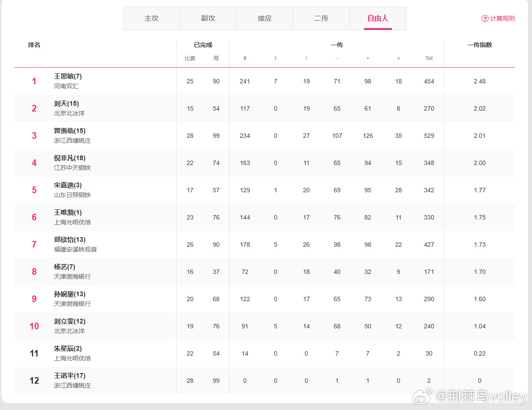
Task: Click Tot value 454
Action: click(x=429, y=81)
